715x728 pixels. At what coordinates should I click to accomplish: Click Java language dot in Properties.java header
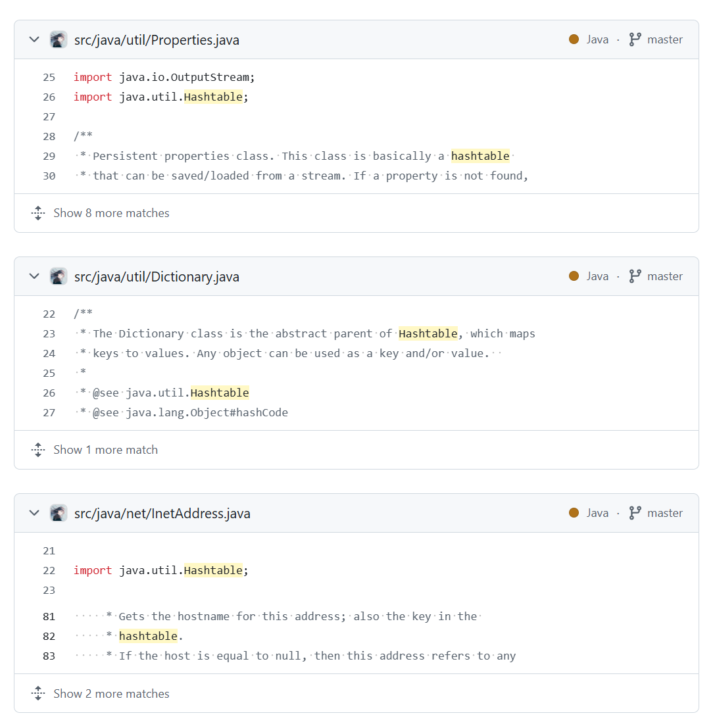[574, 39]
